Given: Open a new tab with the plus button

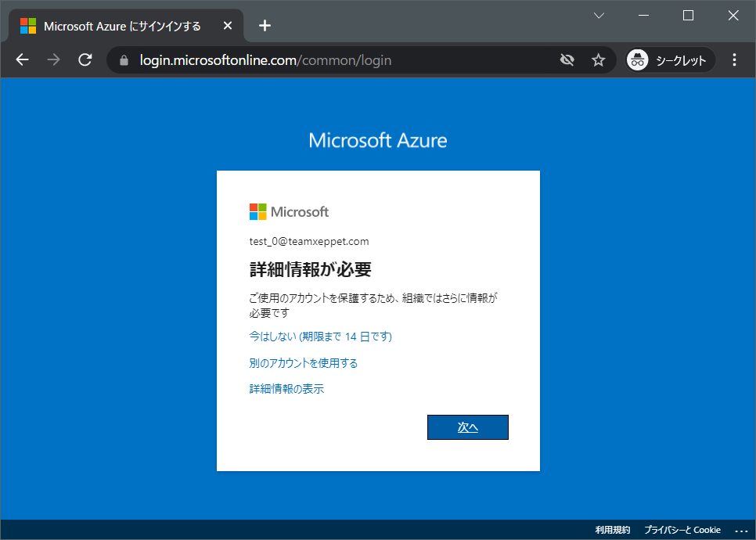Looking at the screenshot, I should (x=265, y=26).
